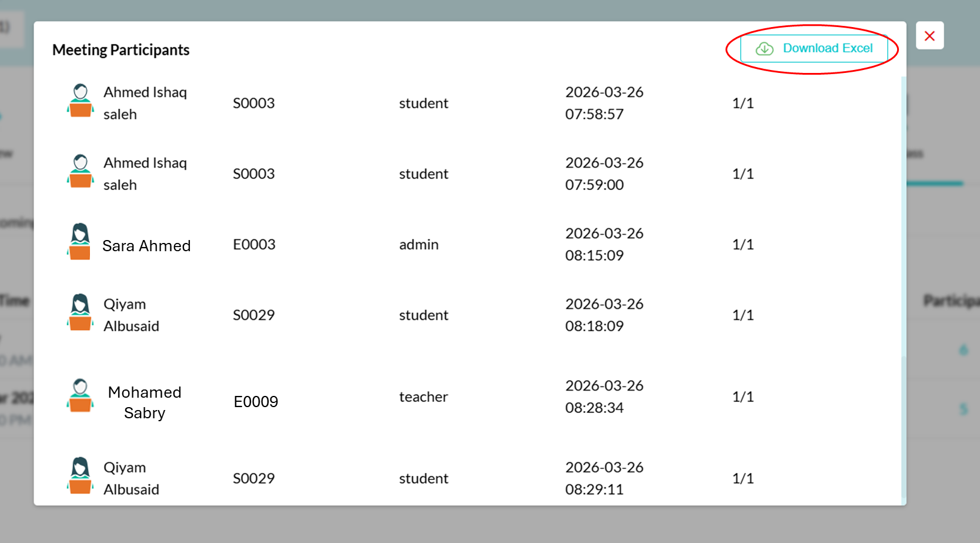Select the teacher role cell
This screenshot has height=543, width=980.
point(423,397)
